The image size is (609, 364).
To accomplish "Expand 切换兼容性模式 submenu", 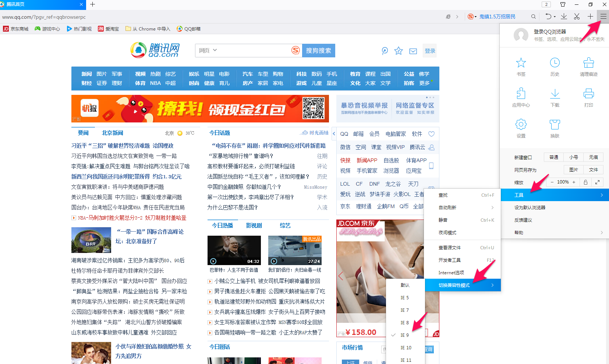I will click(463, 285).
